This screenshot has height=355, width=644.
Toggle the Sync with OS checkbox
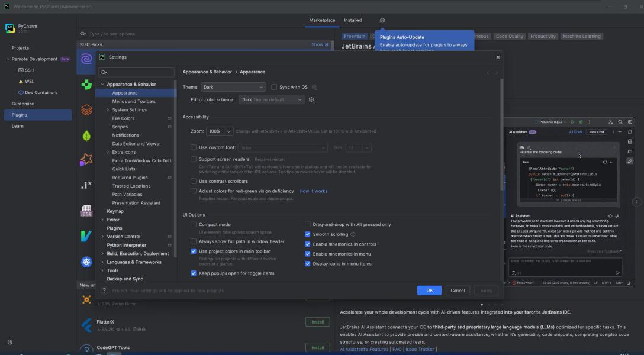(274, 88)
